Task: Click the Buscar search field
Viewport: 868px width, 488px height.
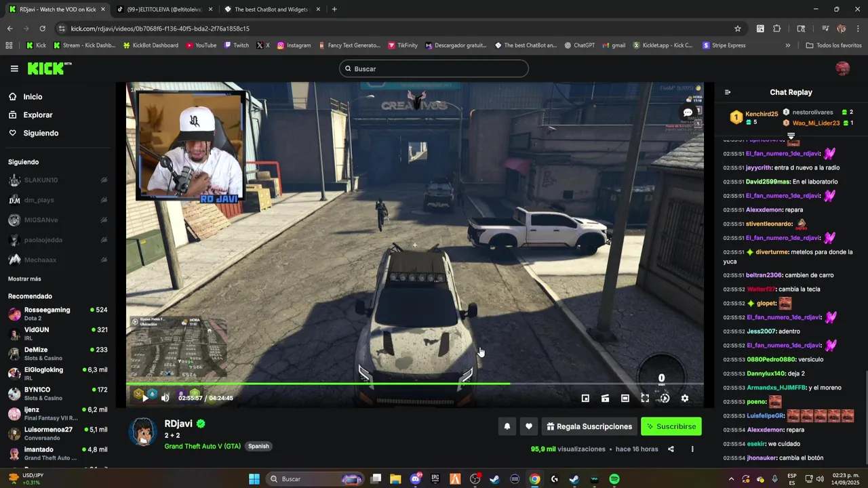Action: (x=434, y=68)
